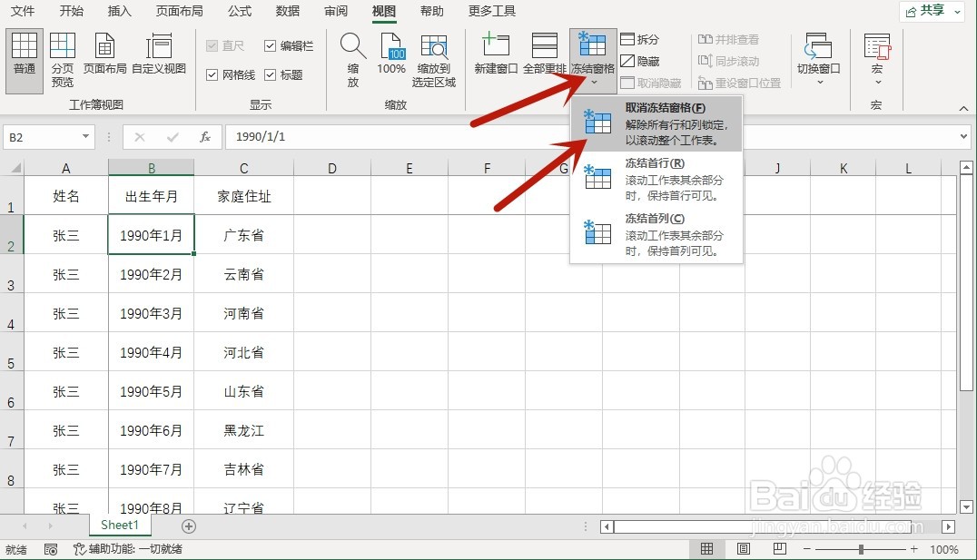Open Custom Views (自定义视图)
The image size is (977, 560).
coord(159,54)
